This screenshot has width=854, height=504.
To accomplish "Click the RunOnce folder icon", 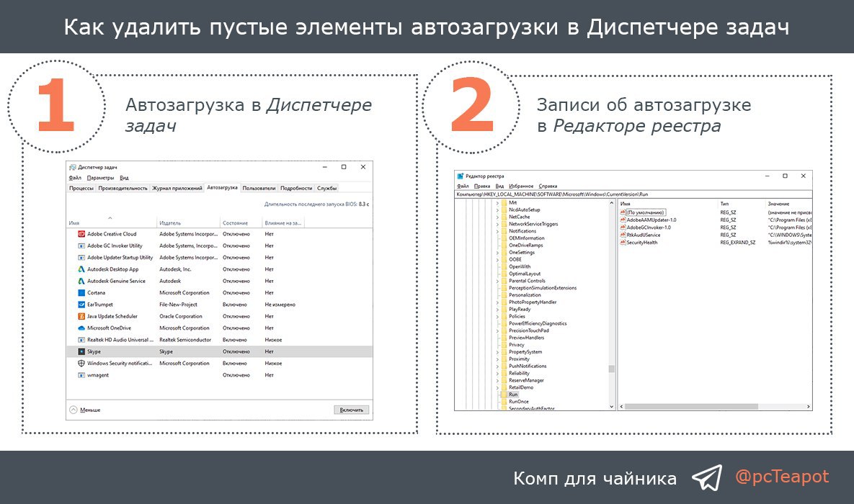I will tap(504, 402).
